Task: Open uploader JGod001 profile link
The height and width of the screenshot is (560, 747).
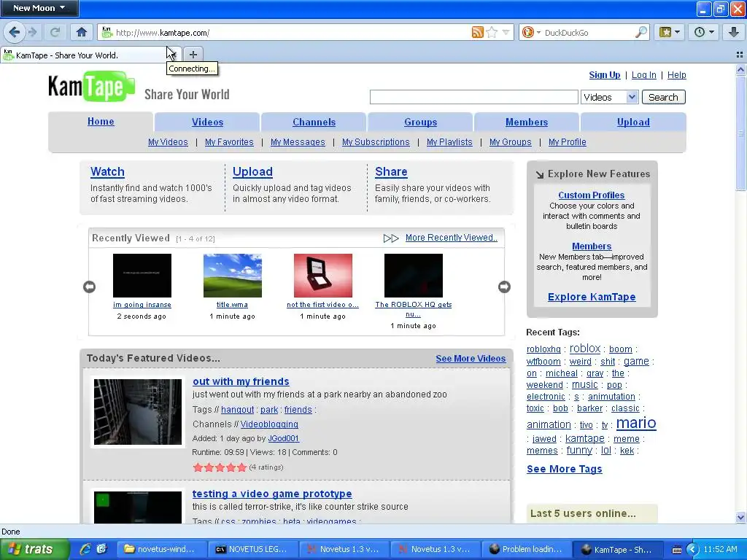Action: click(284, 438)
